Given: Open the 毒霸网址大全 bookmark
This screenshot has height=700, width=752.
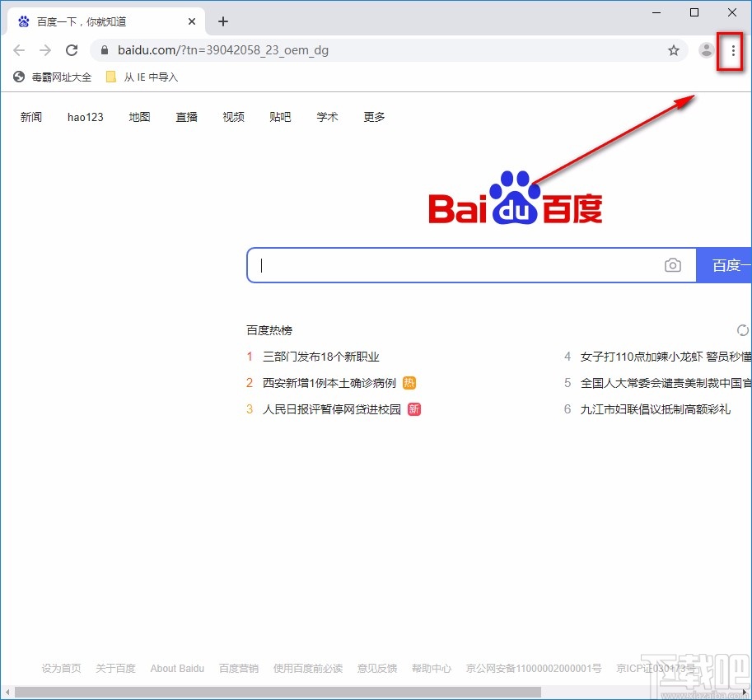Looking at the screenshot, I should 52,77.
